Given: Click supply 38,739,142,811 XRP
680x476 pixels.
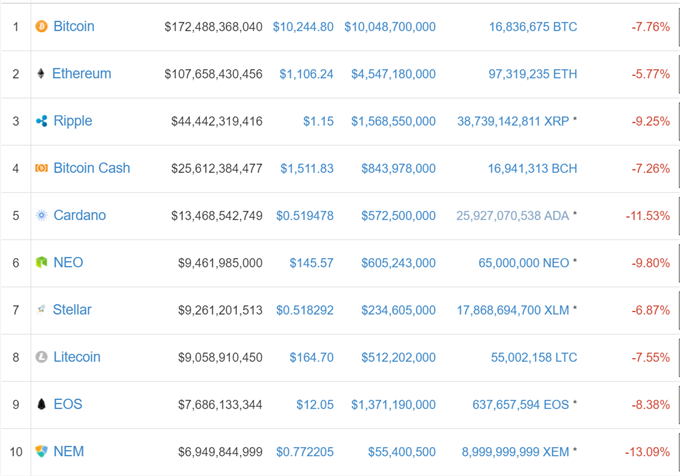Looking at the screenshot, I should tap(513, 121).
